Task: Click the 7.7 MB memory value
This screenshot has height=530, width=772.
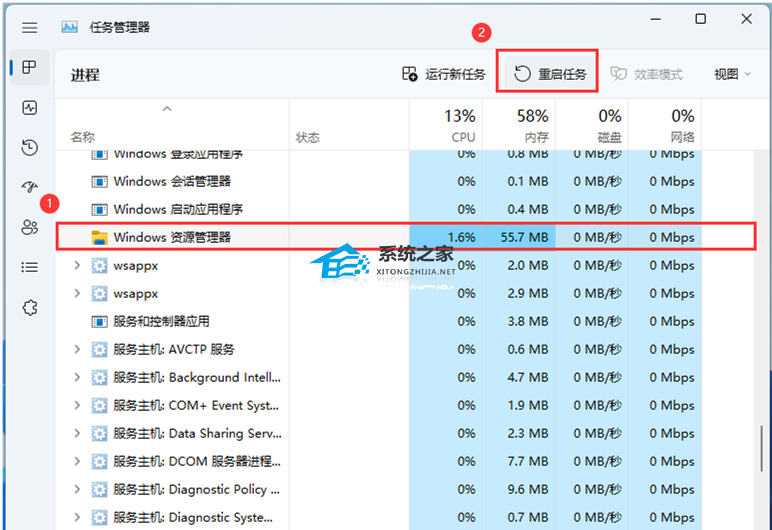Action: [528, 462]
